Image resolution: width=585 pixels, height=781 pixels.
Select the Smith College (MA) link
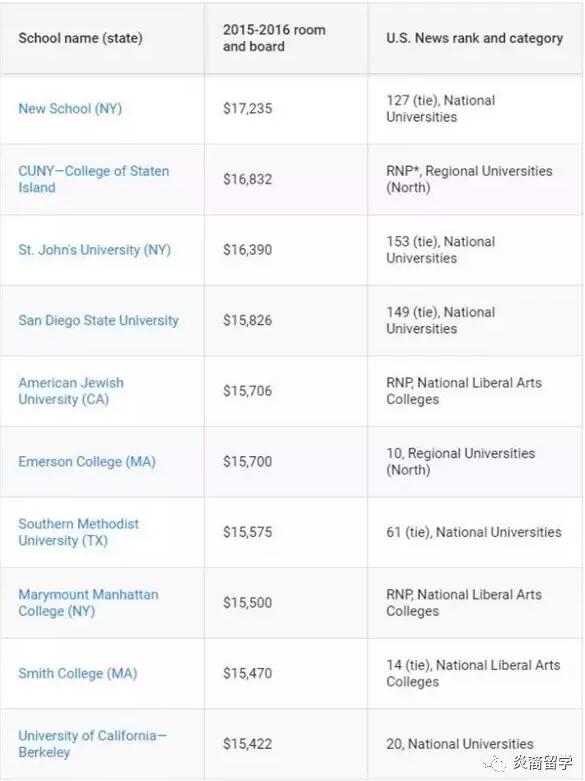pos(78,673)
